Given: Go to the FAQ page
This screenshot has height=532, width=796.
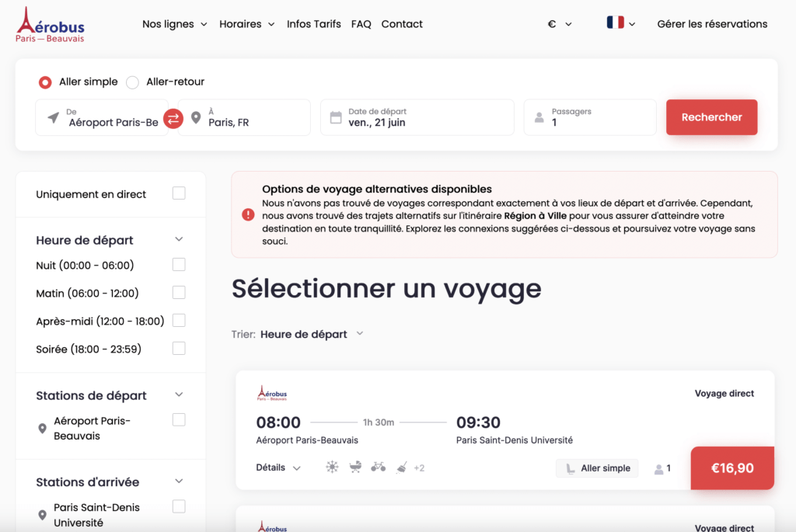Looking at the screenshot, I should (361, 24).
